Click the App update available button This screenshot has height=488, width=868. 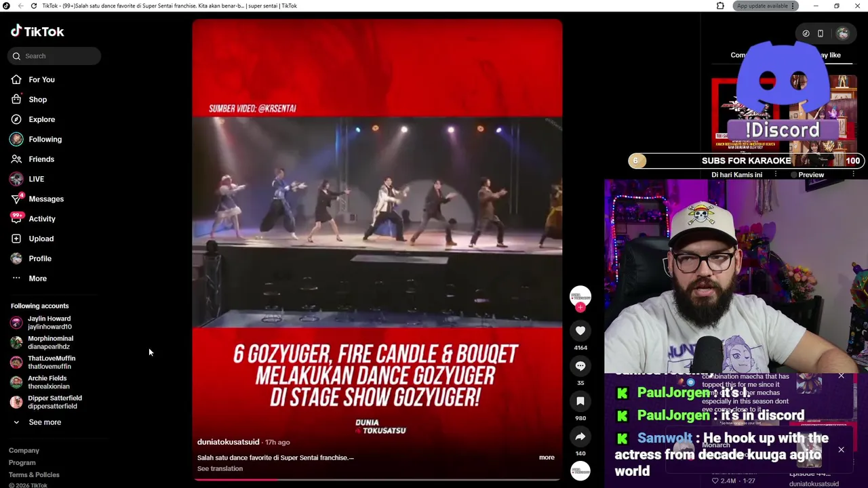tap(766, 5)
